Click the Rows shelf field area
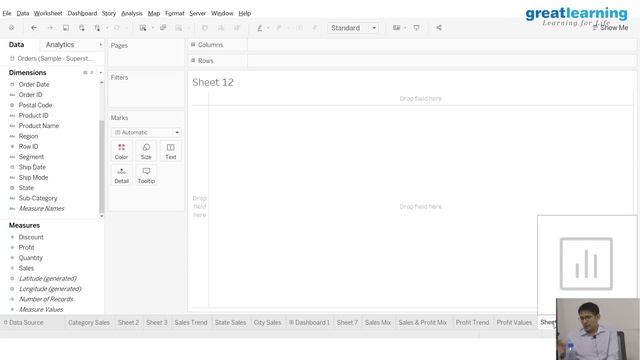The image size is (640, 360). pos(442,60)
